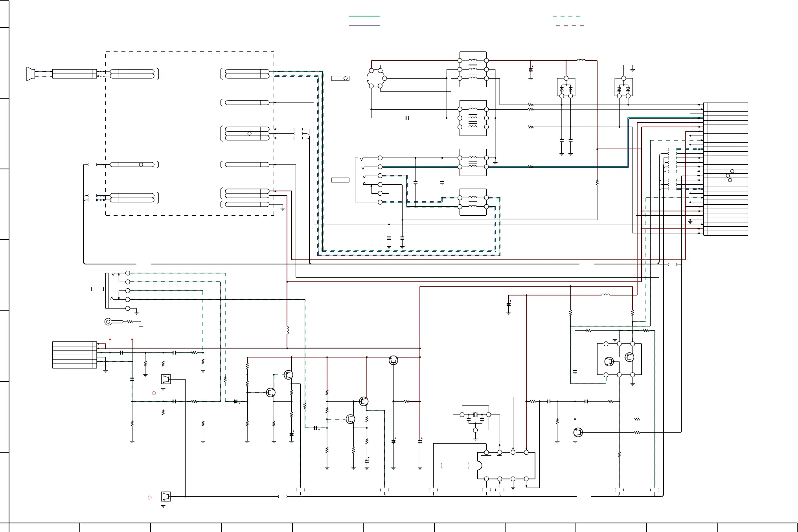
Task: Select the topmost three-coil filter block
Action: pyautogui.click(x=473, y=69)
